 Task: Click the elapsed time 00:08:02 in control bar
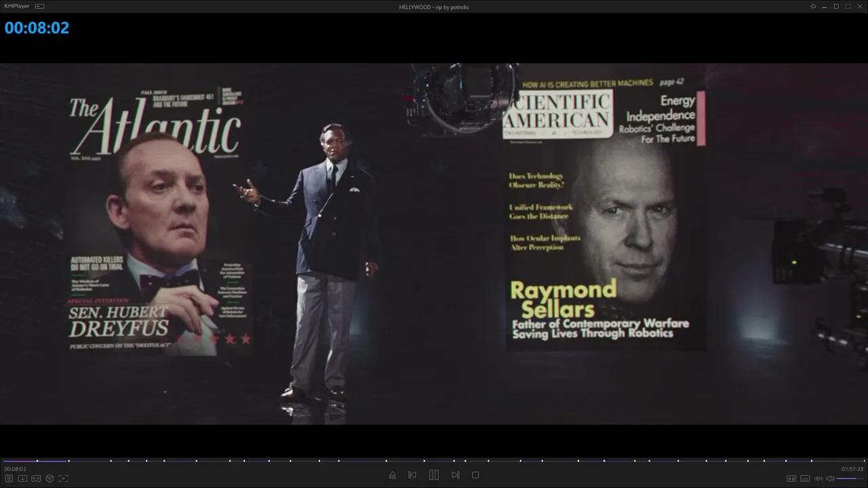coord(15,469)
